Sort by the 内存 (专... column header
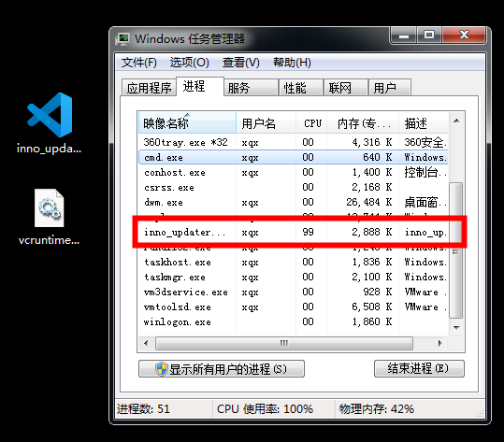This screenshot has height=442, width=504. (363, 122)
